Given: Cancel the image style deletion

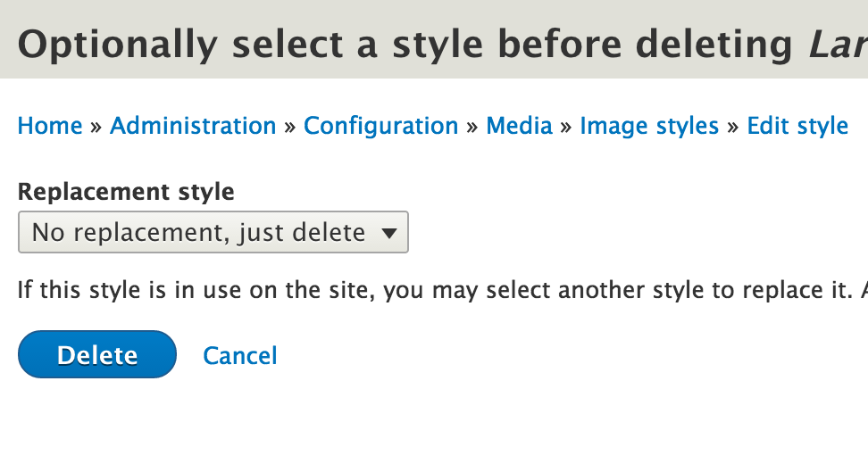Looking at the screenshot, I should [239, 355].
